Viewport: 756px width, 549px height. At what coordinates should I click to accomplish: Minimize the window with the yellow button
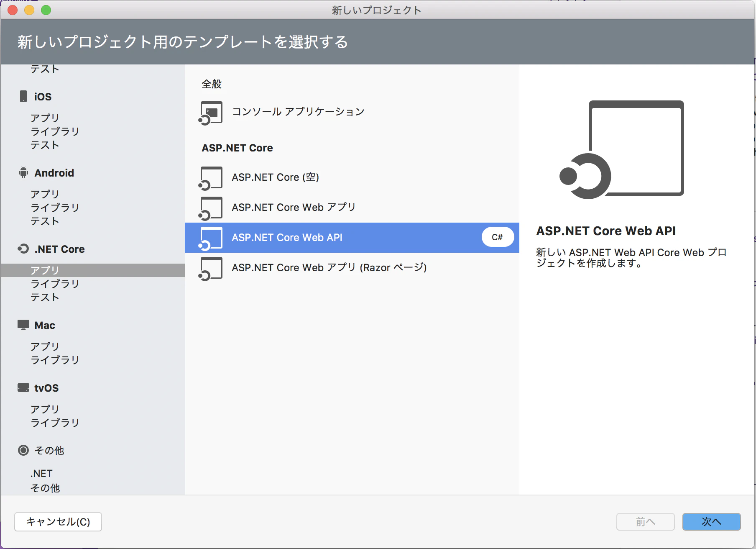(29, 10)
